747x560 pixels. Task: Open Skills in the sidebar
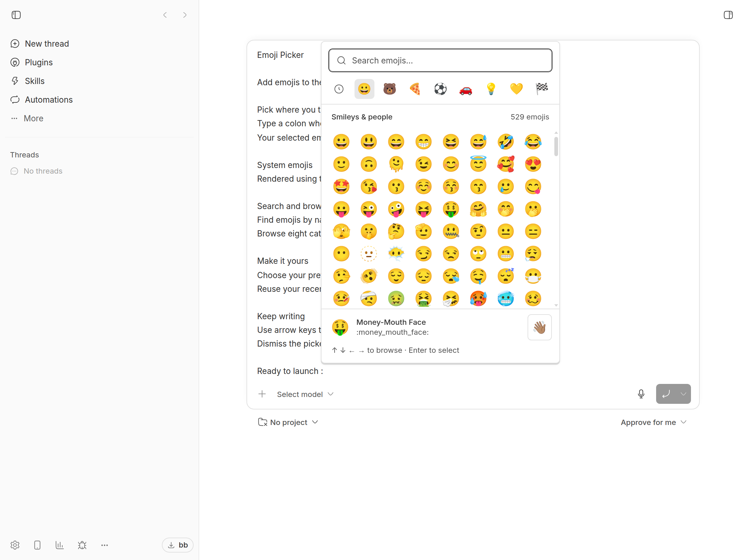pos(28,81)
